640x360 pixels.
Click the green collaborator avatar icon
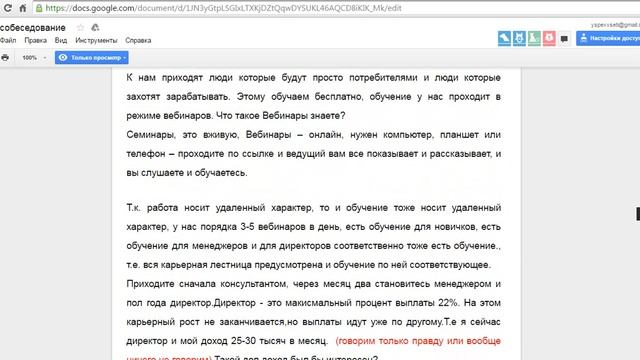[x=534, y=38]
